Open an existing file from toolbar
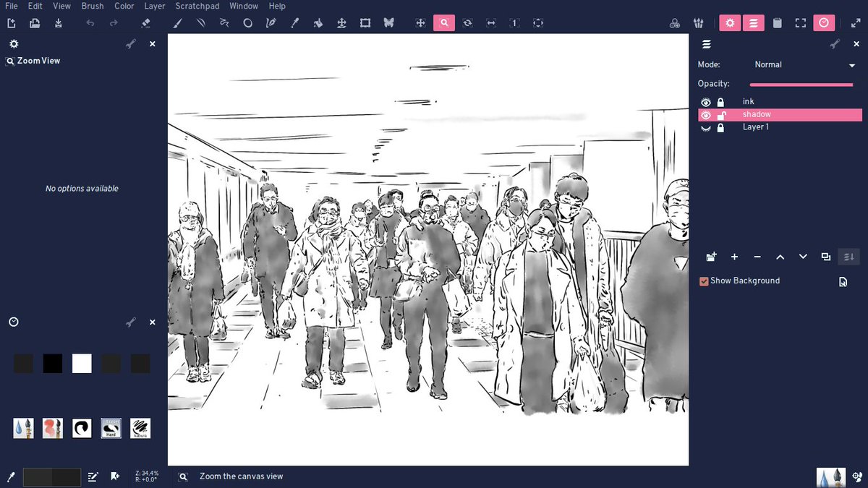The image size is (868, 488). tap(34, 23)
